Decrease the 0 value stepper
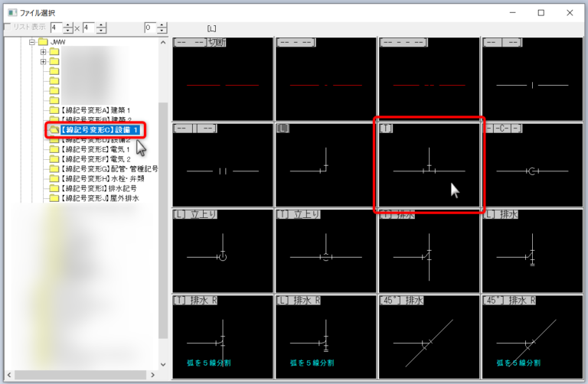This screenshot has width=588, height=384. click(x=162, y=31)
